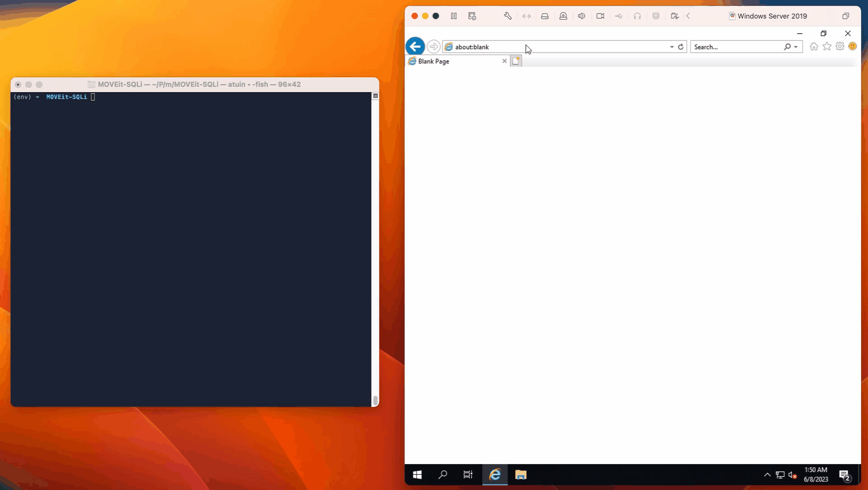The height and width of the screenshot is (490, 868).
Task: Open a new tab in Internet Explorer
Action: (x=516, y=61)
